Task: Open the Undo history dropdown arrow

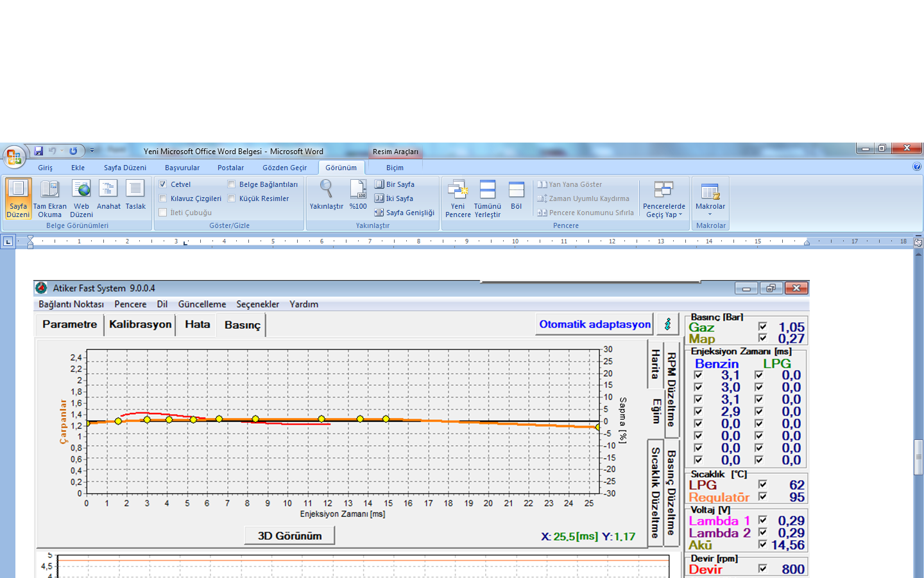Action: 62,151
